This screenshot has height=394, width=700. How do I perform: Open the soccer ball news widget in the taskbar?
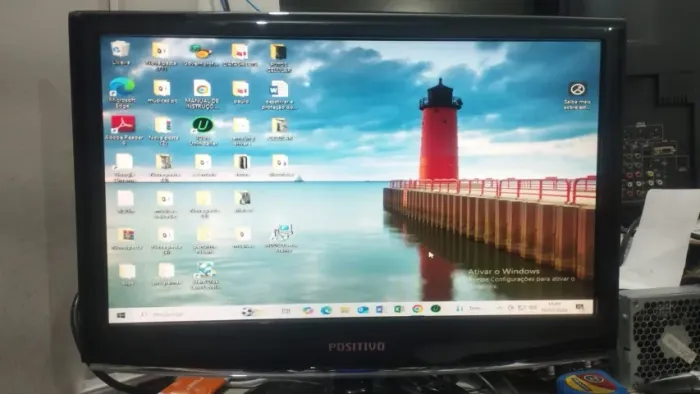click(247, 311)
